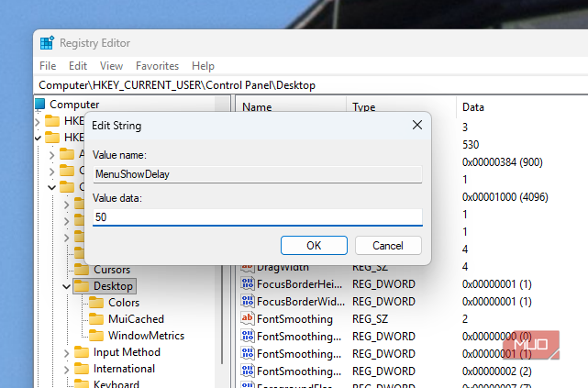Click the Value data field containing 50

pos(258,217)
